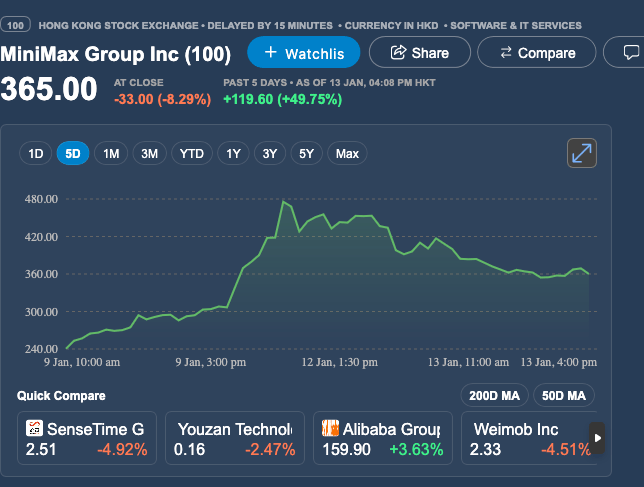Show year-to-date YTD chart
This screenshot has height=487, width=644.
pos(191,153)
